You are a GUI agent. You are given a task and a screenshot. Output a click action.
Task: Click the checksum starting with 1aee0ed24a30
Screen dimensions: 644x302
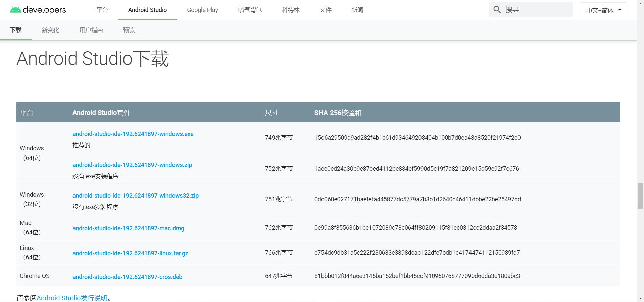point(416,169)
